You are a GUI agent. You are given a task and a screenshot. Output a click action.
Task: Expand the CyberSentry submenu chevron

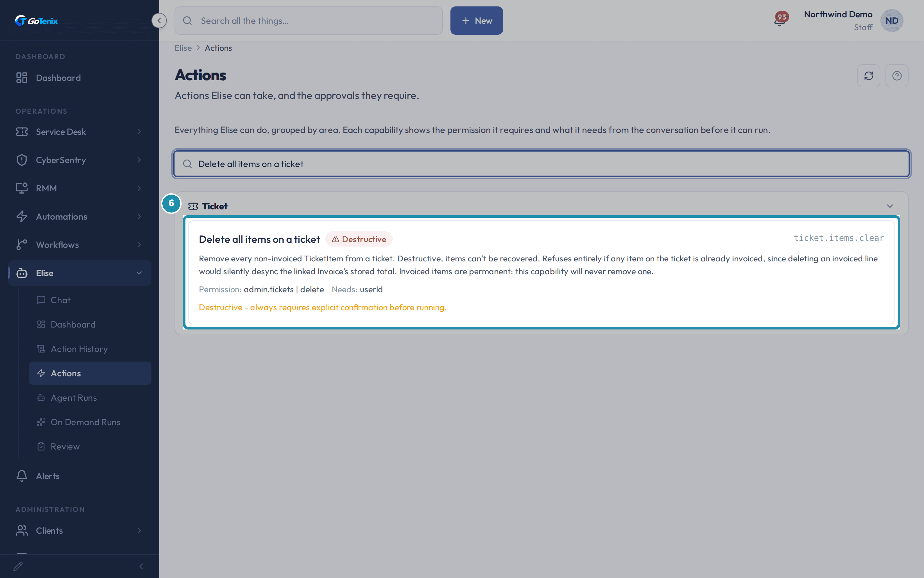point(139,160)
